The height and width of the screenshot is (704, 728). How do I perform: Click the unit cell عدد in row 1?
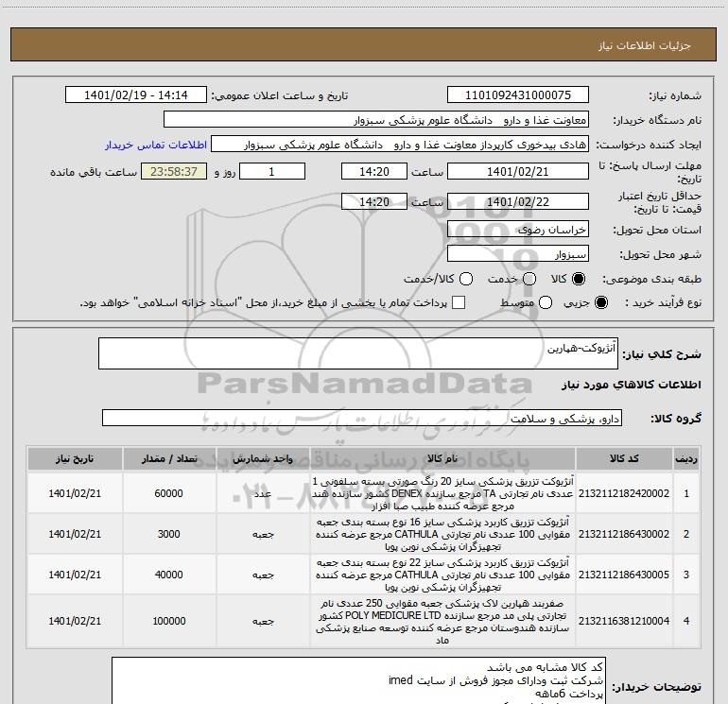click(263, 493)
